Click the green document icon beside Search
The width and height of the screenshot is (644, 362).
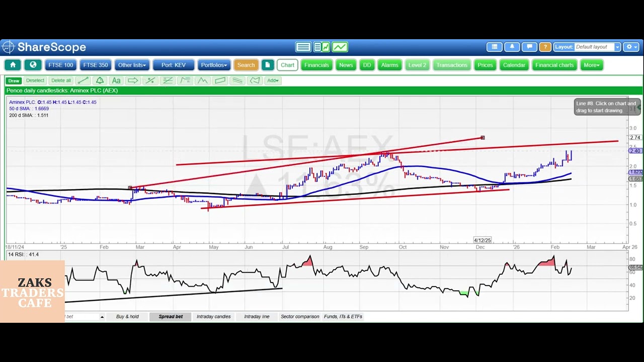pos(268,65)
